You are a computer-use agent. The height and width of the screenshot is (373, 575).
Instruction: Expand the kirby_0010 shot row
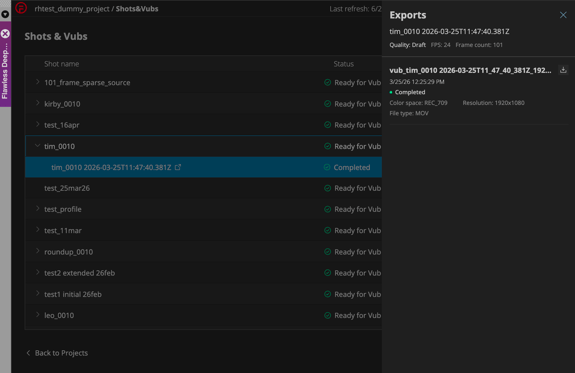click(37, 103)
